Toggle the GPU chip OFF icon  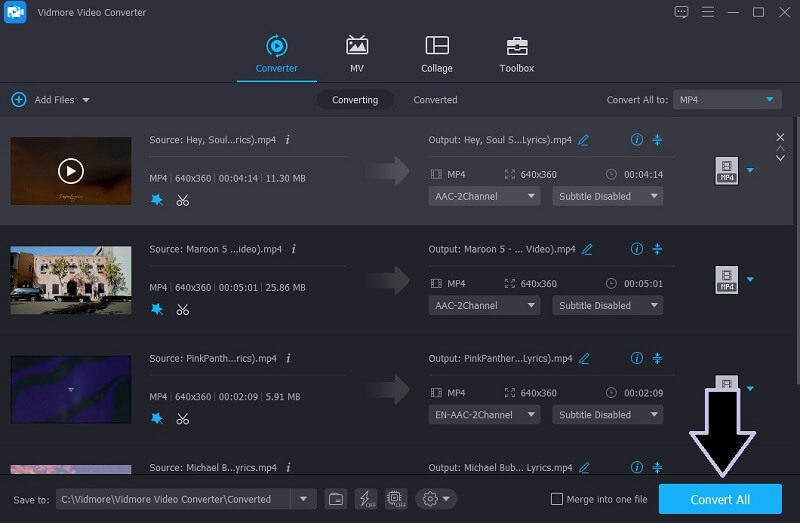pos(395,499)
